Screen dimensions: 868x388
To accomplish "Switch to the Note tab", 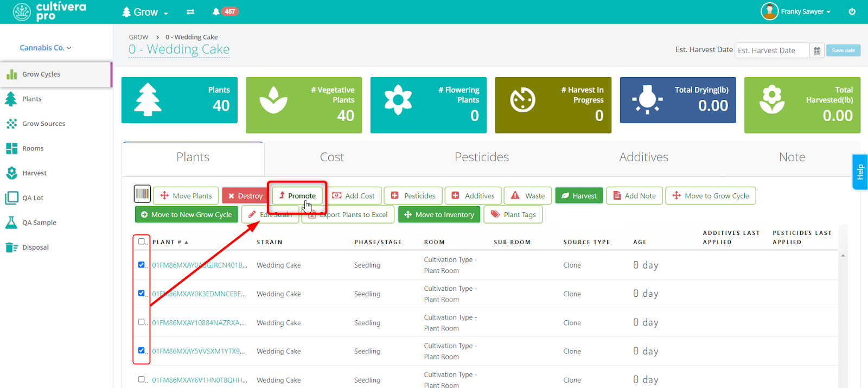I will point(792,157).
